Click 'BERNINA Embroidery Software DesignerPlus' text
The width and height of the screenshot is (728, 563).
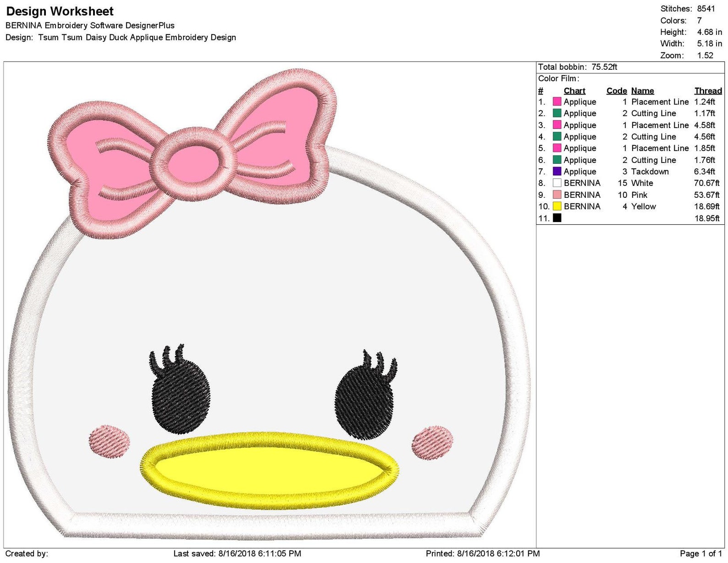90,26
